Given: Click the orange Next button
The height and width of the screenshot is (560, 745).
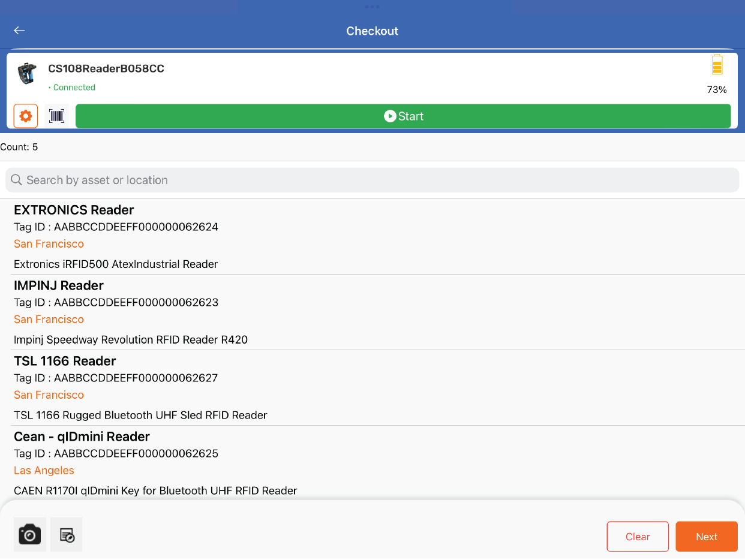Looking at the screenshot, I should click(707, 537).
